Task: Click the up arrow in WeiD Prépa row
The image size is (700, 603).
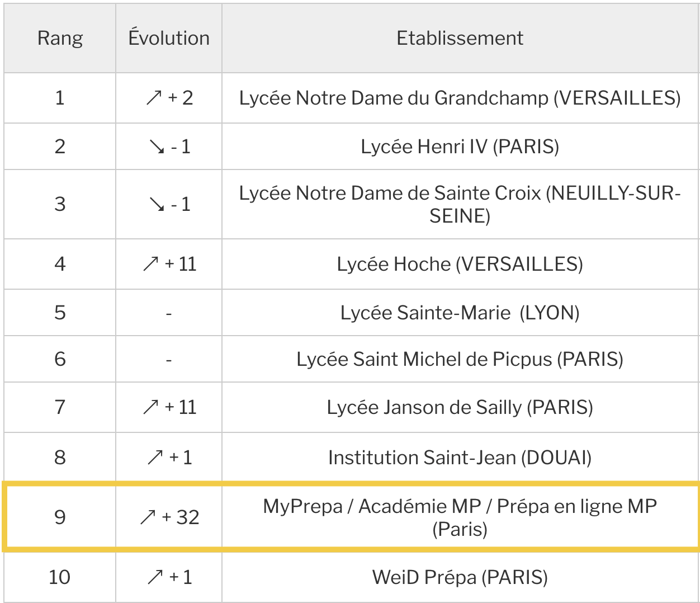Action: coord(155,577)
